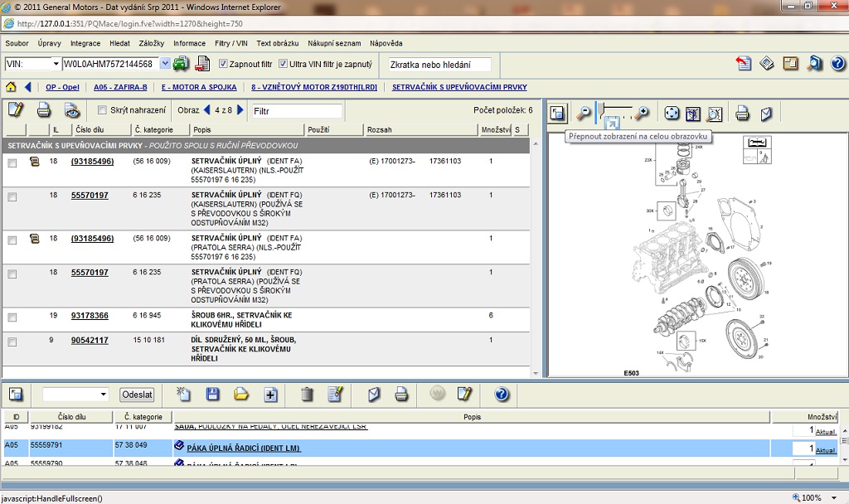Open help using top-right question mark icon
The height and width of the screenshot is (504, 849).
837,64
